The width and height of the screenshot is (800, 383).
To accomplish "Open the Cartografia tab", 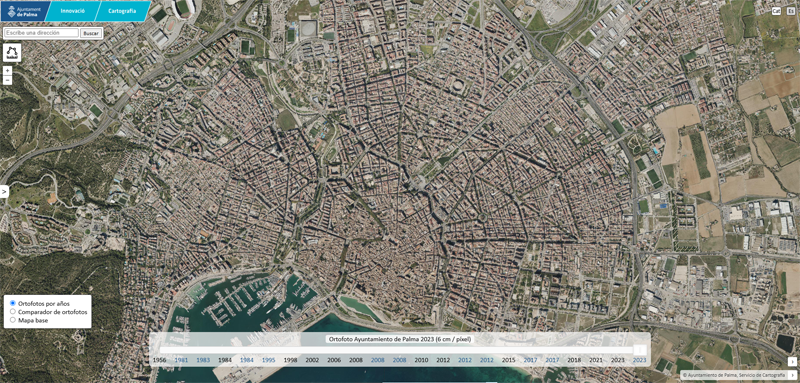I will coord(122,11).
